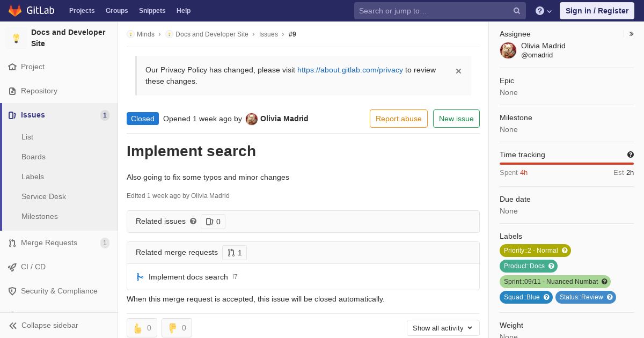
Task: Click the Olivia Madrid author name link
Action: 284,119
